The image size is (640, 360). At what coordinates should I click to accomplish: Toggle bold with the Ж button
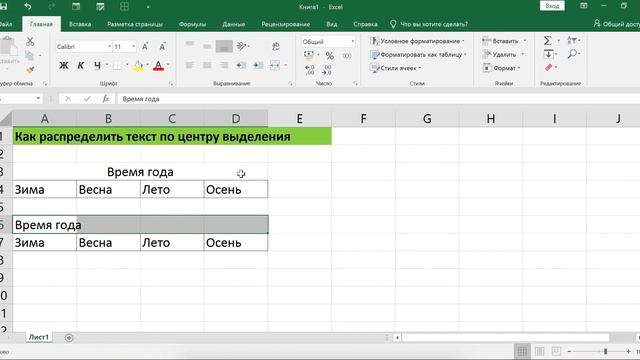point(64,65)
